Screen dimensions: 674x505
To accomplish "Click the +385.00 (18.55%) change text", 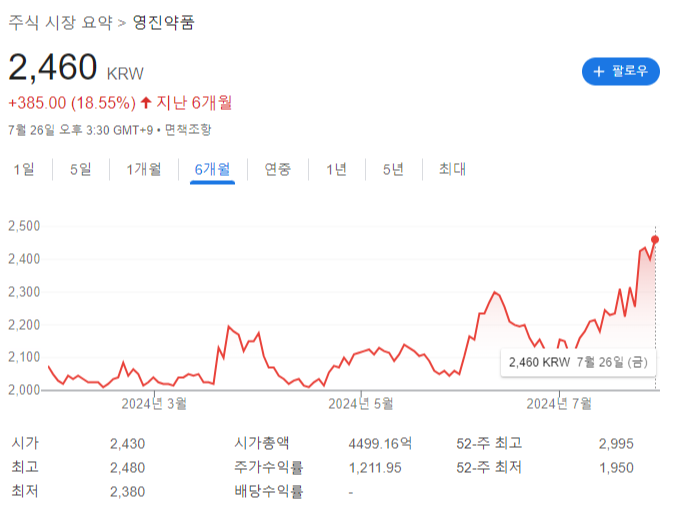I will pos(72,103).
